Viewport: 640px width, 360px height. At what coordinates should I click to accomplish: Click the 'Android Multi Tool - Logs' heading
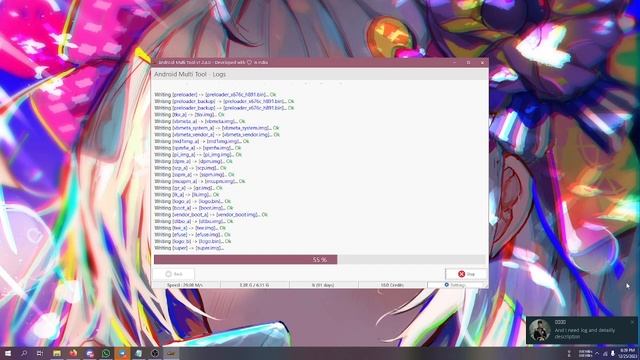coord(190,74)
